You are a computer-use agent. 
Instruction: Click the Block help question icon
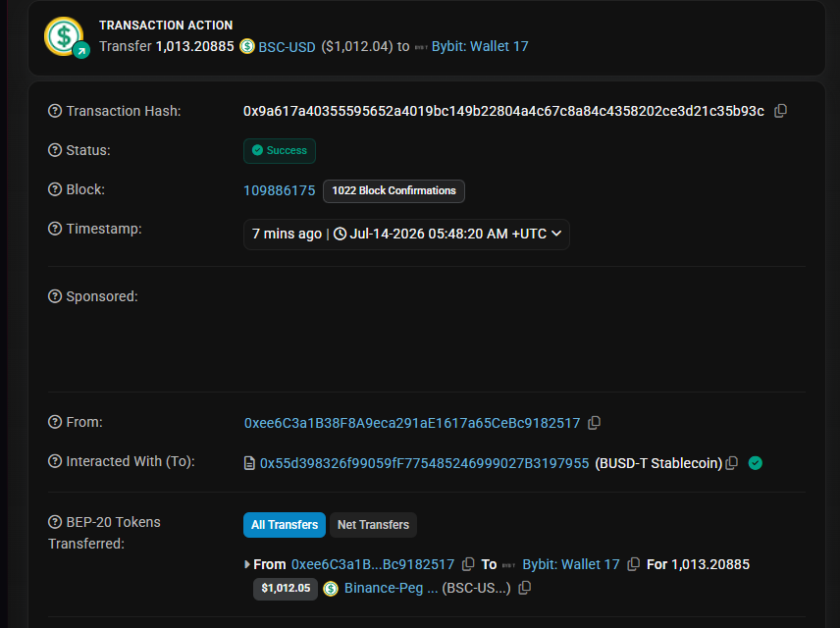click(55, 189)
